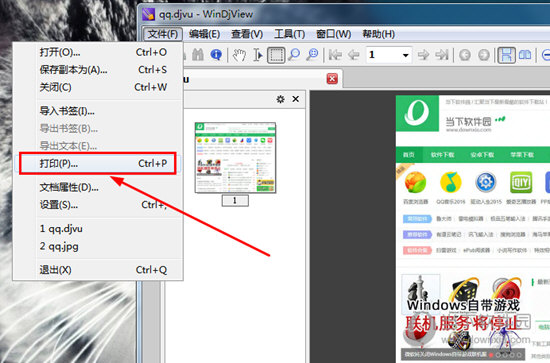Open the 工具(T) menu

[289, 34]
